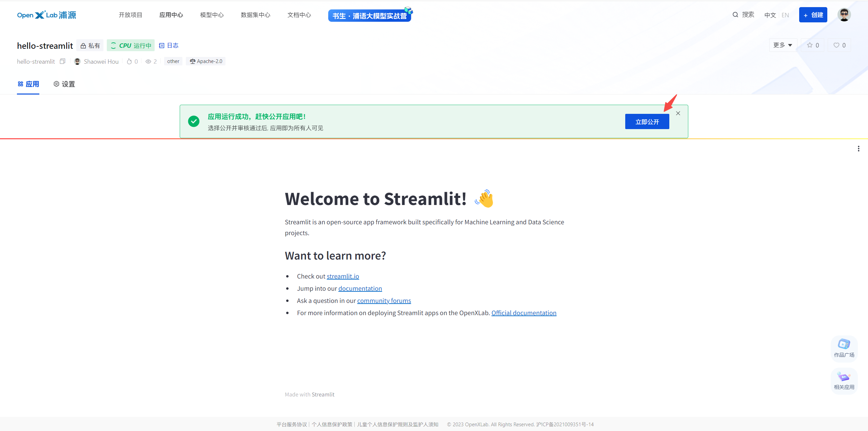Image resolution: width=868 pixels, height=431 pixels.
Task: Click the 立即公开 publish button
Action: tap(647, 121)
